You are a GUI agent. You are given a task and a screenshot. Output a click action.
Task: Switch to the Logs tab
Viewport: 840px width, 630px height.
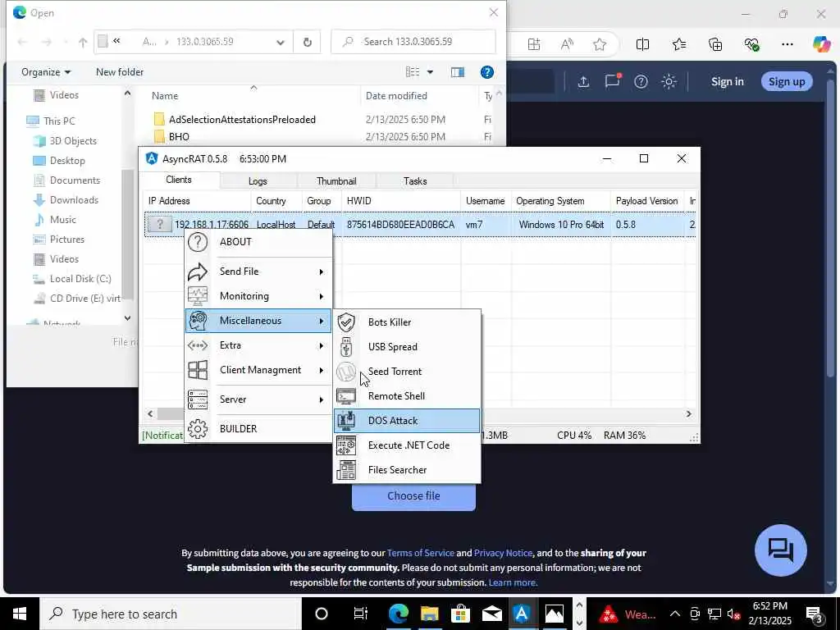point(258,181)
